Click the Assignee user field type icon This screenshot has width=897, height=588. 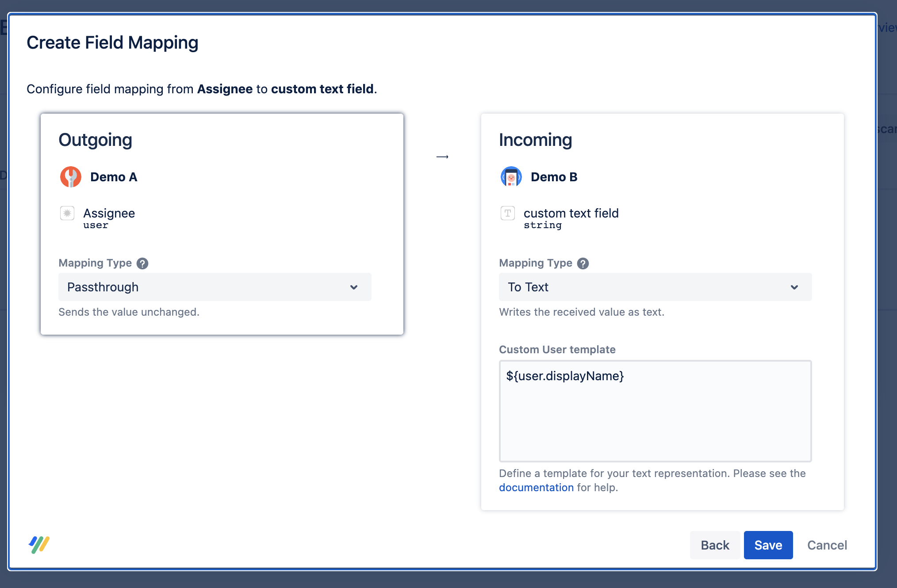click(67, 213)
